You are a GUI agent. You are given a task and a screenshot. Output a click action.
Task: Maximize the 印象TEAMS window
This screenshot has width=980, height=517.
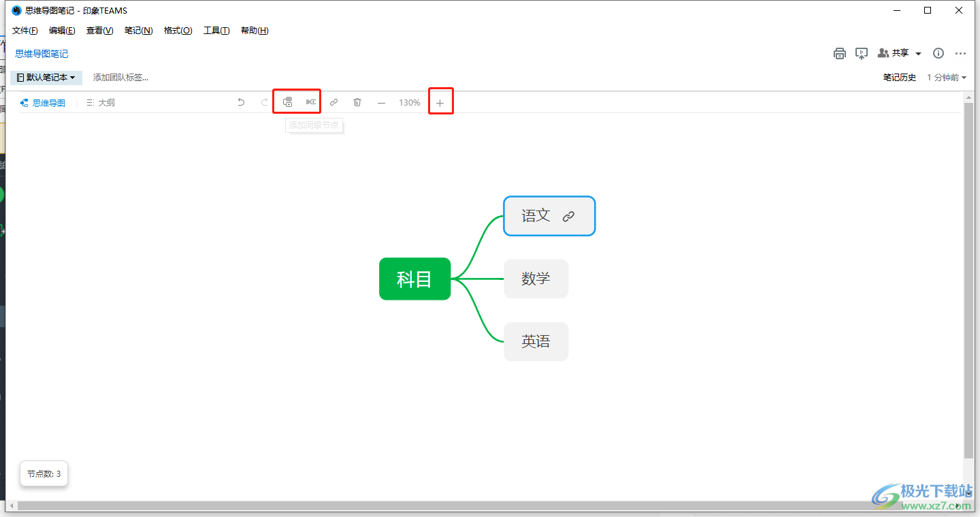click(928, 10)
